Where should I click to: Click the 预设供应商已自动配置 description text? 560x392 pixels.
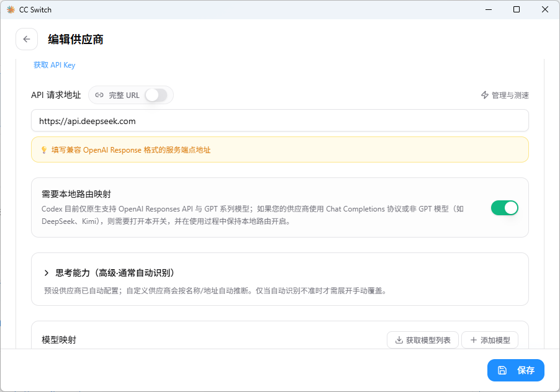(x=215, y=291)
